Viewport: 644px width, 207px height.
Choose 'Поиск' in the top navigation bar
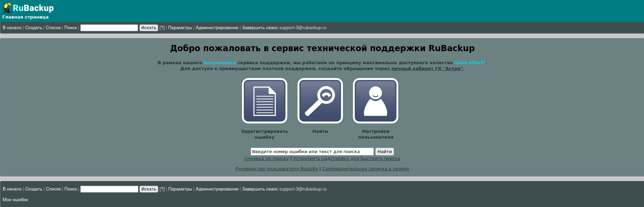click(71, 28)
